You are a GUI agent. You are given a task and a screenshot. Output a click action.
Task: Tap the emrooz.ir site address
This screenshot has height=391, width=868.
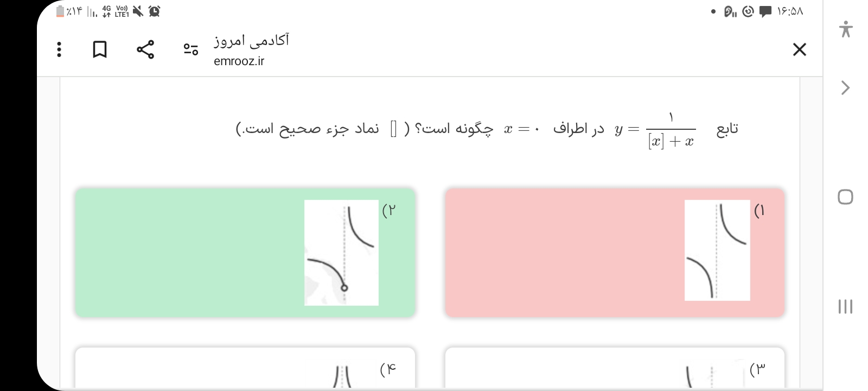click(239, 61)
